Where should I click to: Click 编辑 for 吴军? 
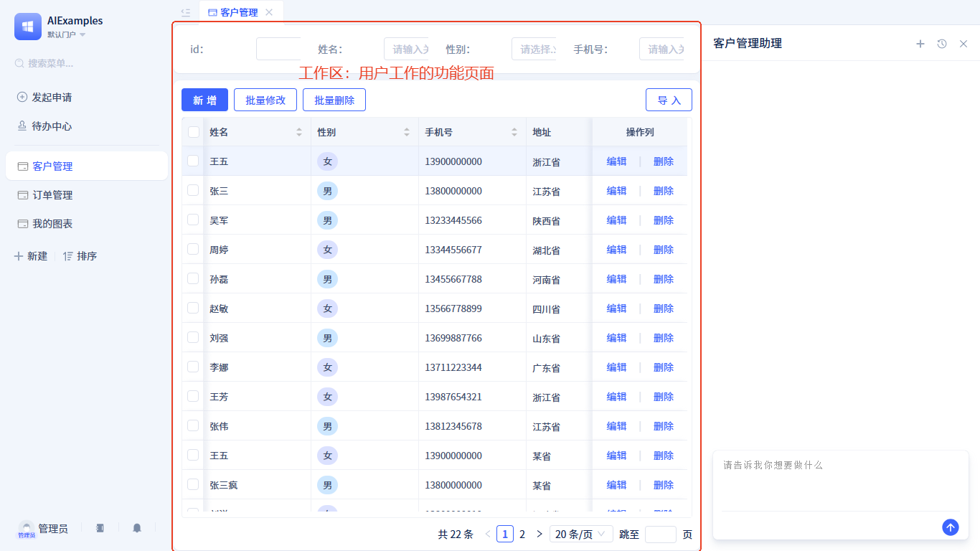(x=616, y=220)
